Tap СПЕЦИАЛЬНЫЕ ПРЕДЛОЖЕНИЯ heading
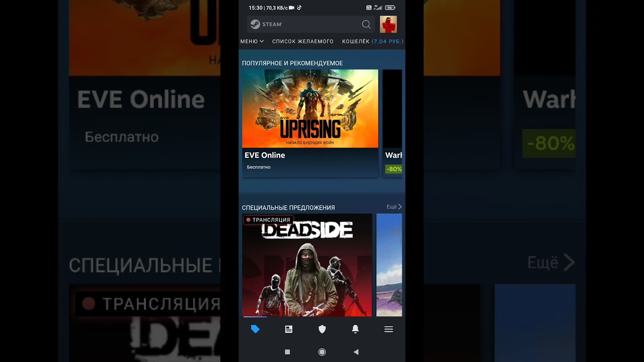 click(x=288, y=208)
